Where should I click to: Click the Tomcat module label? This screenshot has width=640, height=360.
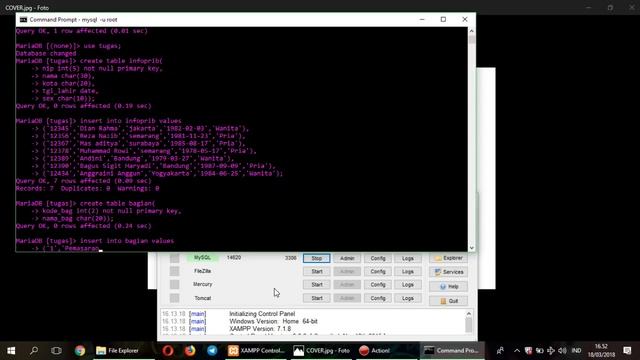[x=202, y=298]
